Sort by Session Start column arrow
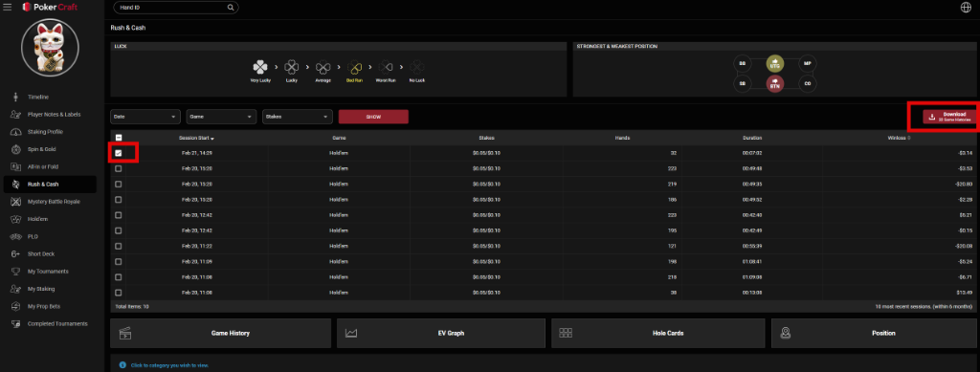Screen dimensions: 980x372 pos(213,139)
